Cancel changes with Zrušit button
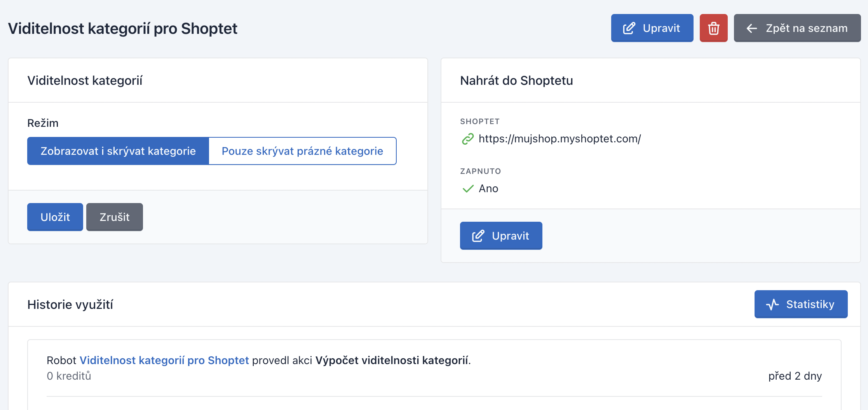Viewport: 868px width, 410px height. pyautogui.click(x=115, y=217)
